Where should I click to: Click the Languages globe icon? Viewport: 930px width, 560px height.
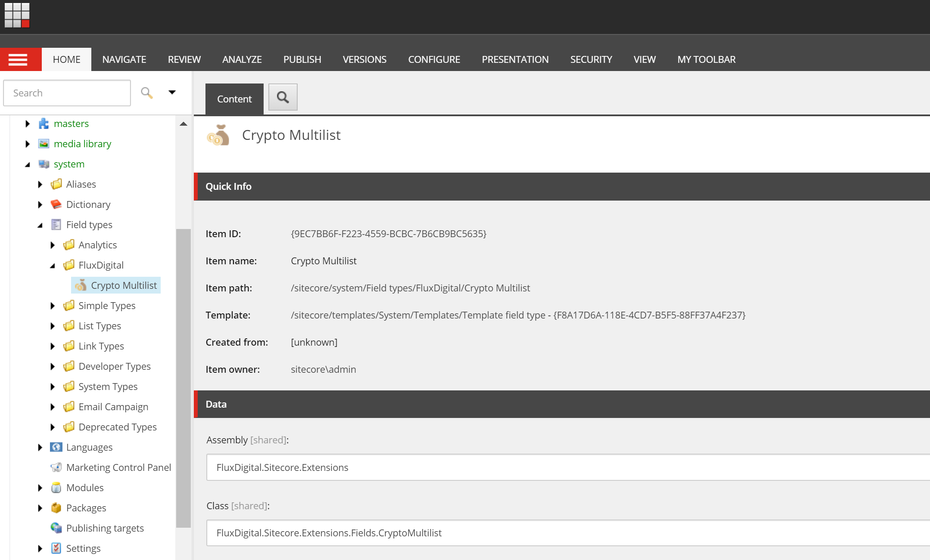56,447
